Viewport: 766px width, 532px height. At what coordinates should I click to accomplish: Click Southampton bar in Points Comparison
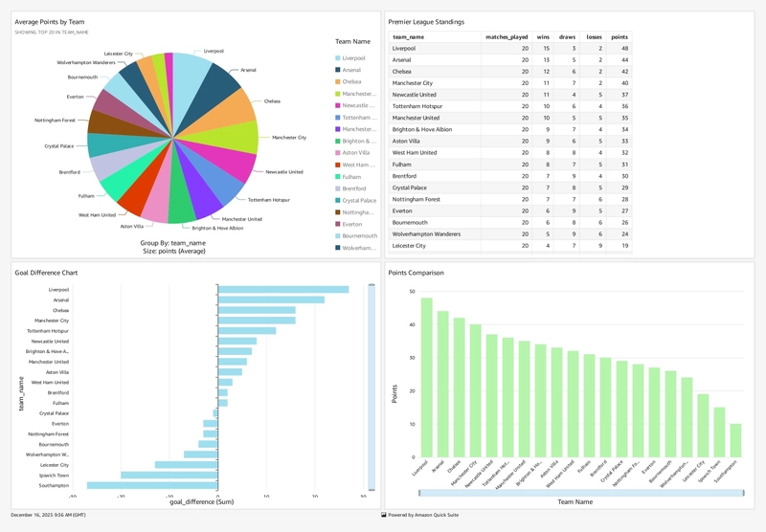point(735,441)
